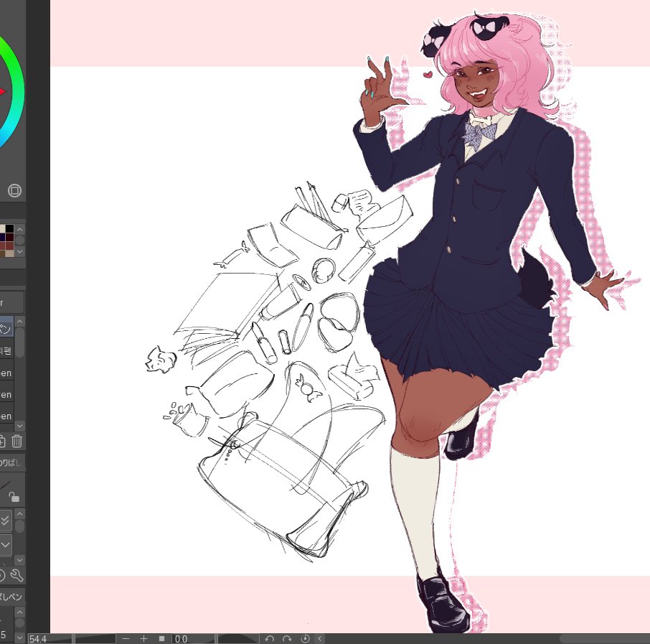Click the left chevron at status bar end
This screenshot has width=650, height=644.
pos(319,638)
